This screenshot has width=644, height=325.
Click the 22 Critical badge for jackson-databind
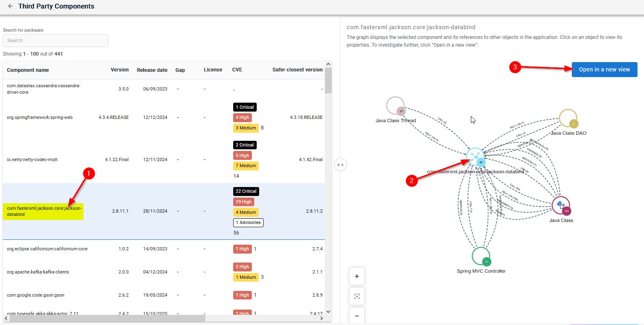click(246, 191)
